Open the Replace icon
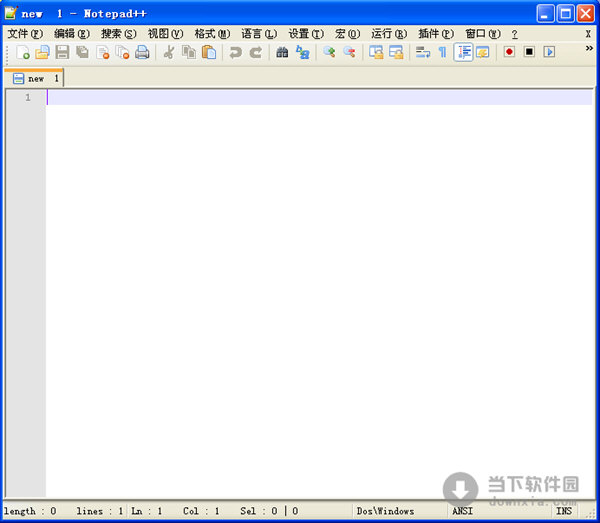This screenshot has width=600, height=523. pyautogui.click(x=303, y=52)
